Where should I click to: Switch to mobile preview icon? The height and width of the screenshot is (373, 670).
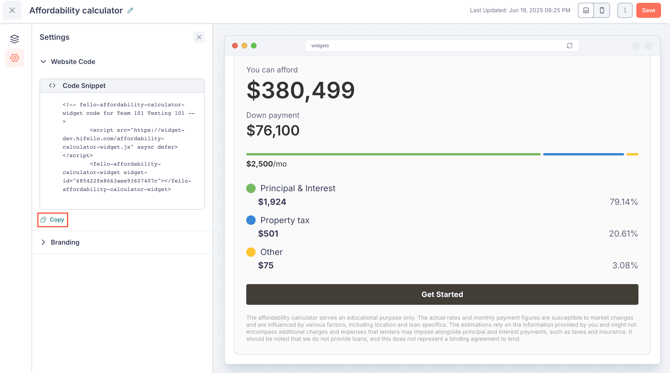tap(602, 10)
